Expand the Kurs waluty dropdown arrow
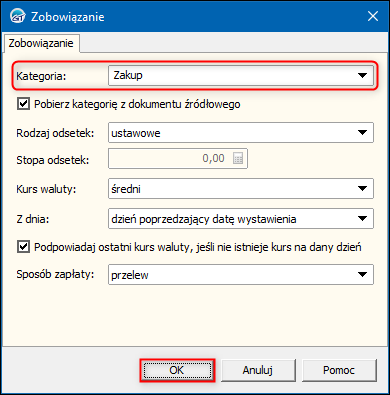The width and height of the screenshot is (390, 395). coord(362,189)
